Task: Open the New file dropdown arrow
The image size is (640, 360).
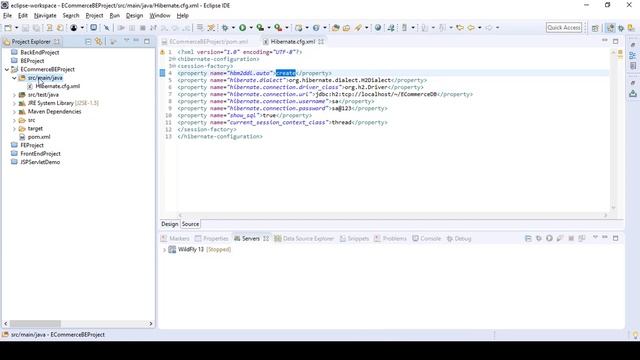Action: pyautogui.click(x=17, y=28)
